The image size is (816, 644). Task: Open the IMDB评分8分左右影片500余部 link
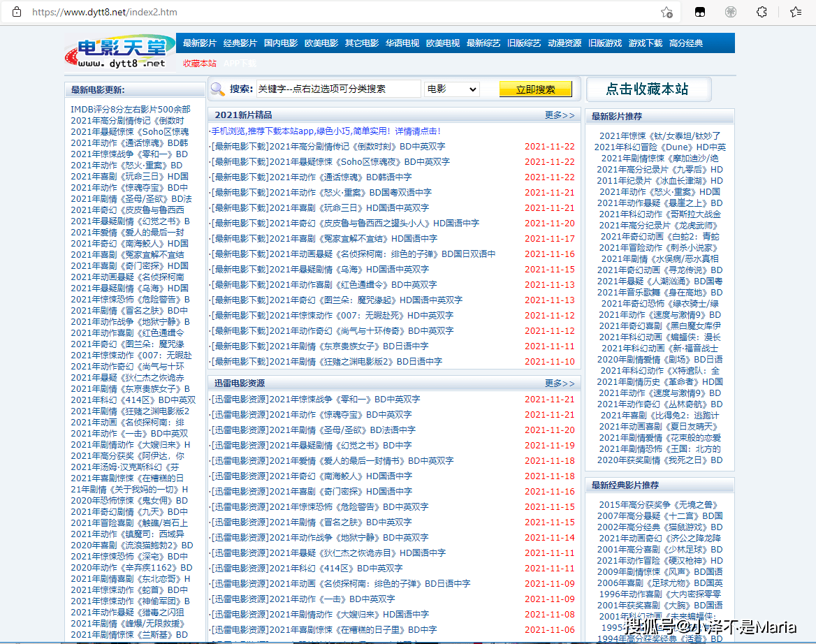click(x=129, y=109)
